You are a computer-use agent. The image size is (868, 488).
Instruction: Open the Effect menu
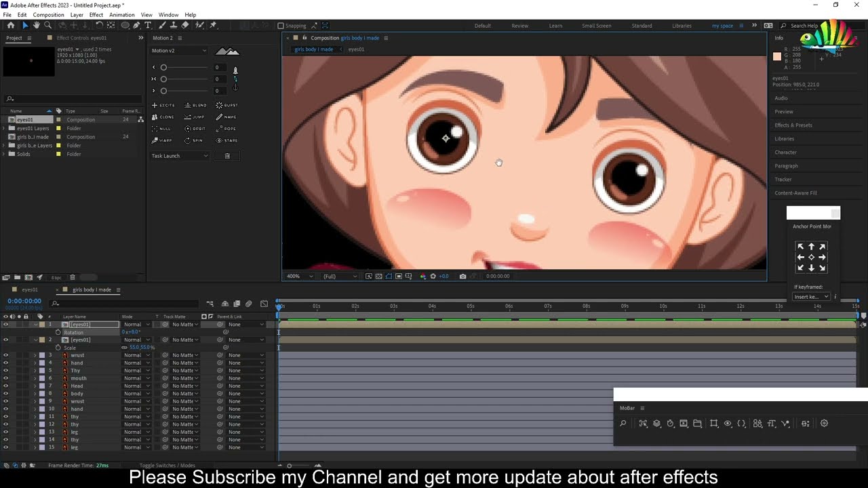click(96, 15)
